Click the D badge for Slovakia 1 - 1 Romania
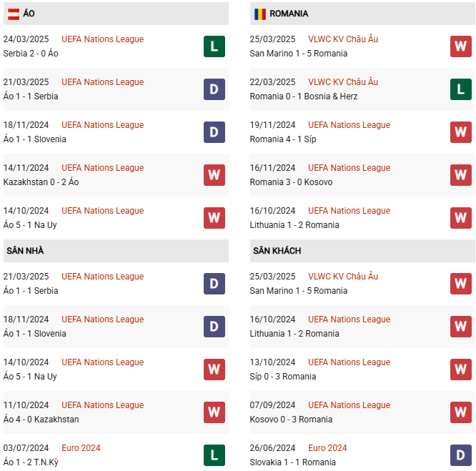 461,455
